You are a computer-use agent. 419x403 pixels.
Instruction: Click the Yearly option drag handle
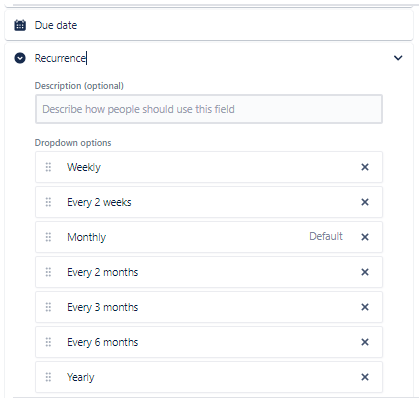click(48, 377)
